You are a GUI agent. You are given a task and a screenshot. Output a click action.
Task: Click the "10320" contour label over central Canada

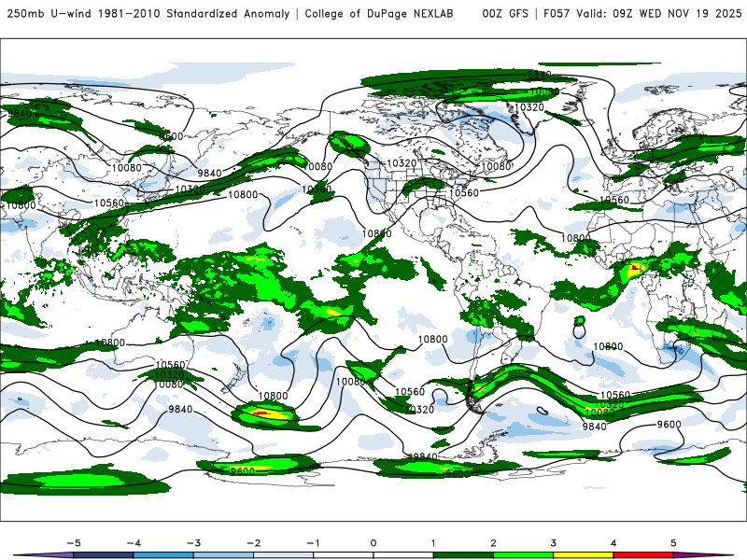[x=402, y=163]
